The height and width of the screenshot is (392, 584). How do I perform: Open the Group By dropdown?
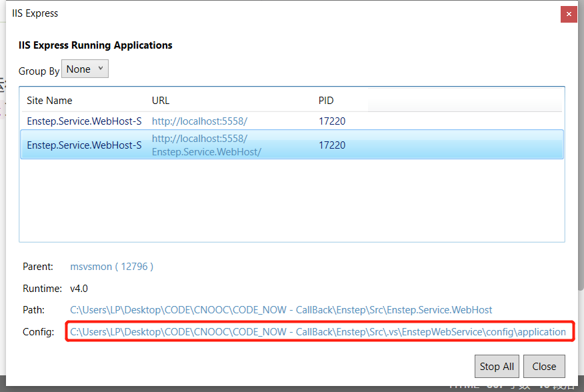pos(85,68)
